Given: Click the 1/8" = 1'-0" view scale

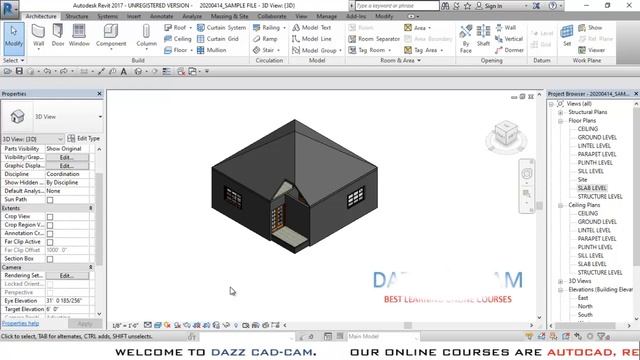Looking at the screenshot, I should click(x=125, y=326).
